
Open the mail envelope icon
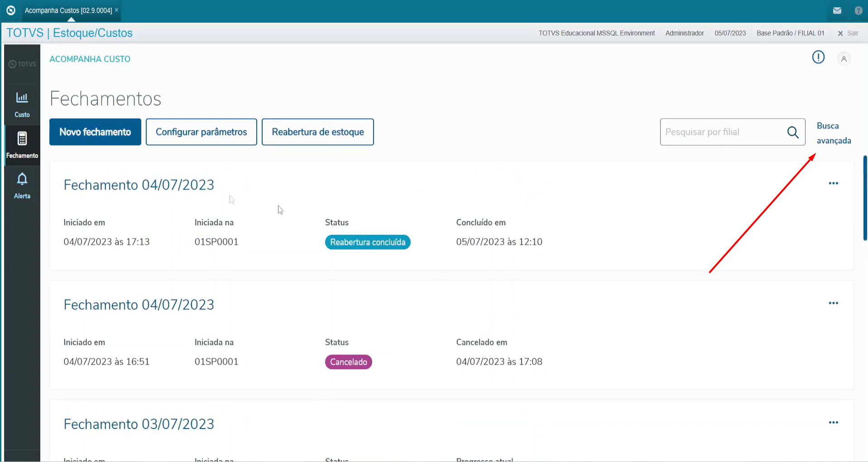tap(837, 10)
